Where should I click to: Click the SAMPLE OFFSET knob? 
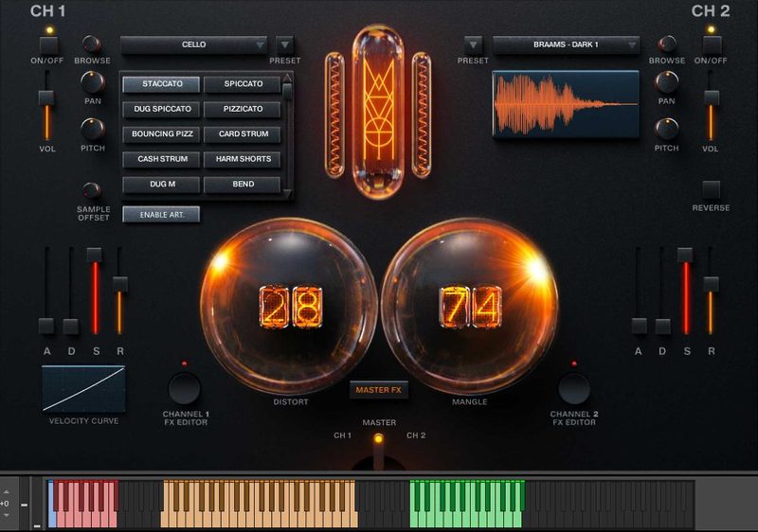[x=92, y=190]
